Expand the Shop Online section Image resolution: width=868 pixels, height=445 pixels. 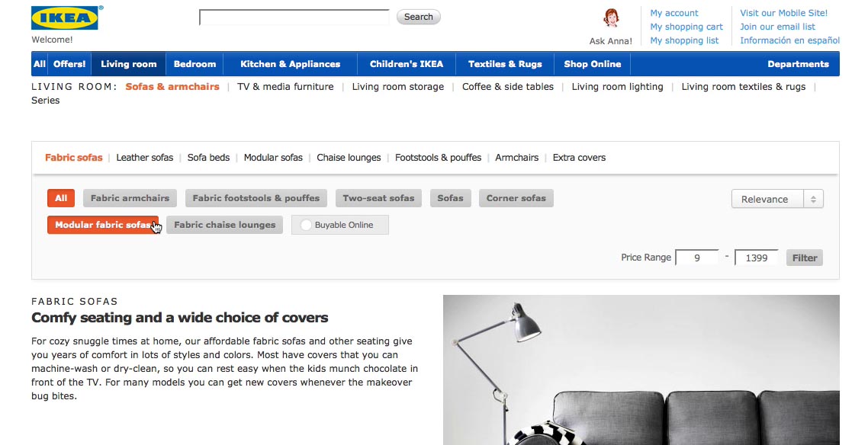592,64
